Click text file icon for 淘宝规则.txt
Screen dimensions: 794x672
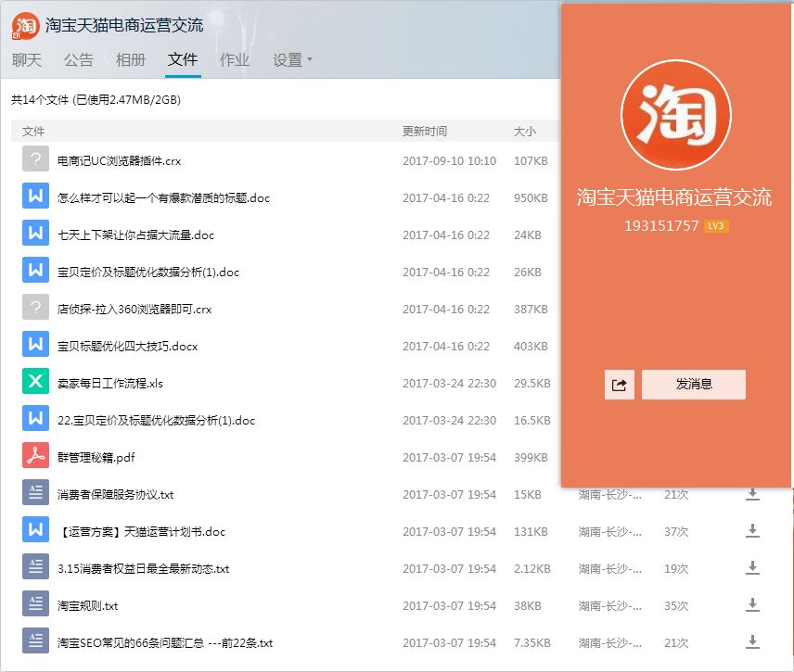(35, 603)
